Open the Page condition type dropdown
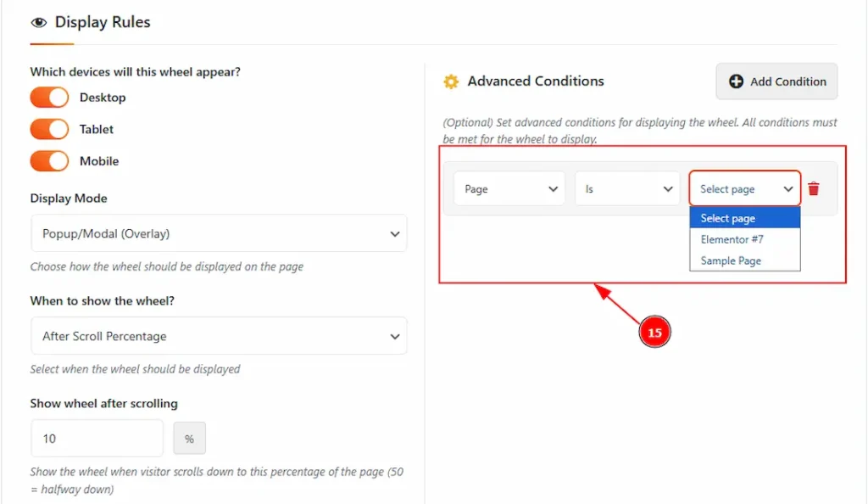 click(x=509, y=188)
